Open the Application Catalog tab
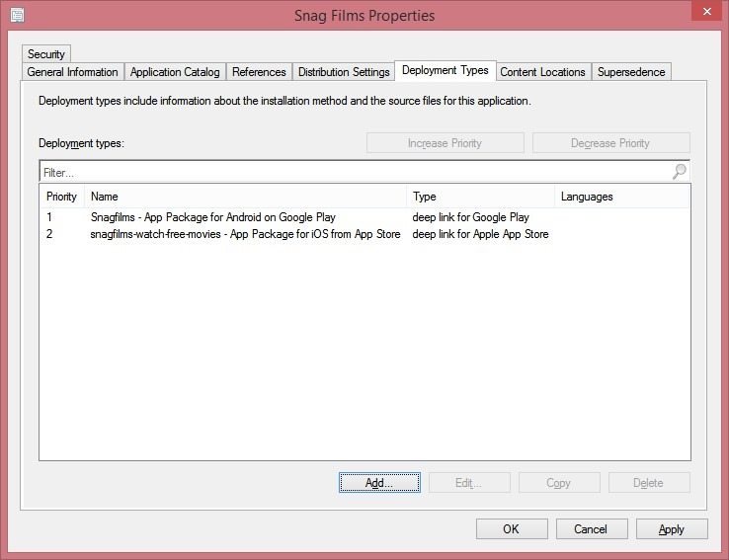 pyautogui.click(x=175, y=72)
